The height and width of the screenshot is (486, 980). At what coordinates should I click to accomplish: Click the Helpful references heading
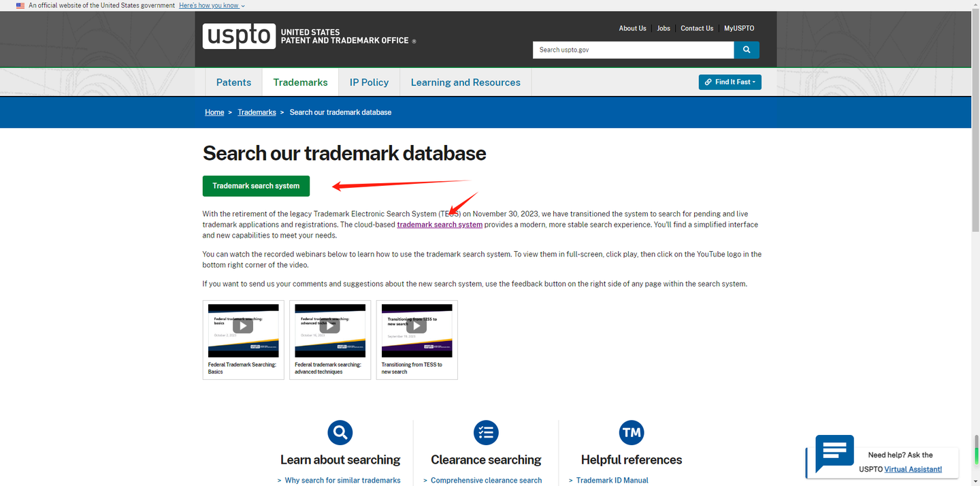pos(632,460)
